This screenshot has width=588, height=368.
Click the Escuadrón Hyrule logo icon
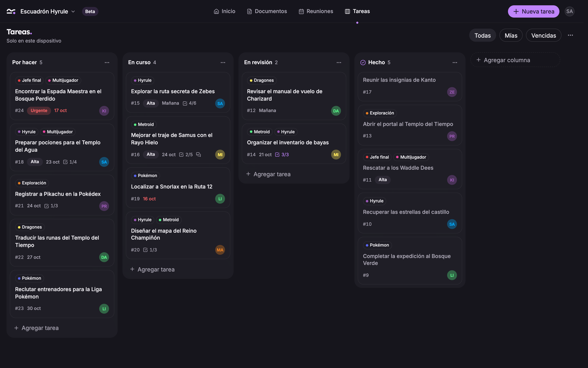(x=11, y=11)
